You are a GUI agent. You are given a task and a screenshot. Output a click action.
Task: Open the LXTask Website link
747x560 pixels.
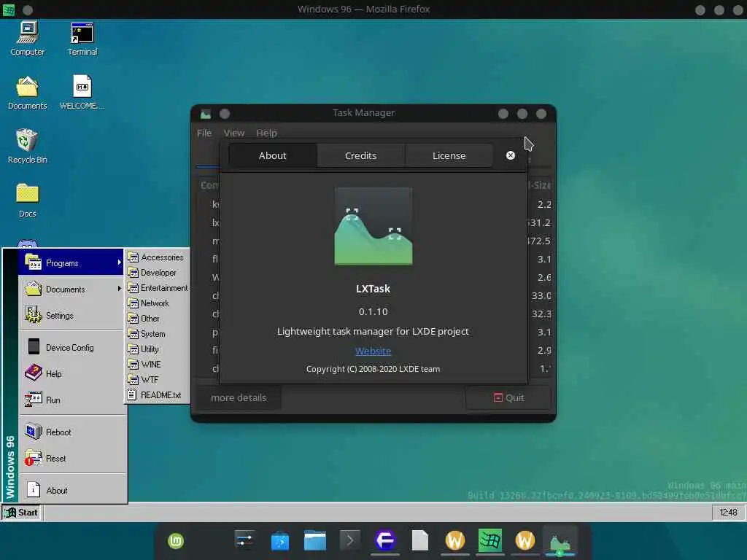[373, 351]
